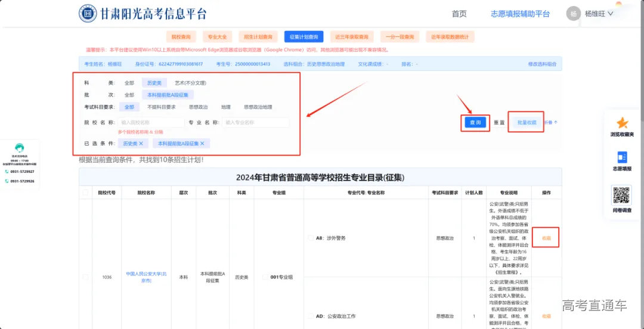Open 浏览收藏夹 star icon in sidebar

point(622,123)
